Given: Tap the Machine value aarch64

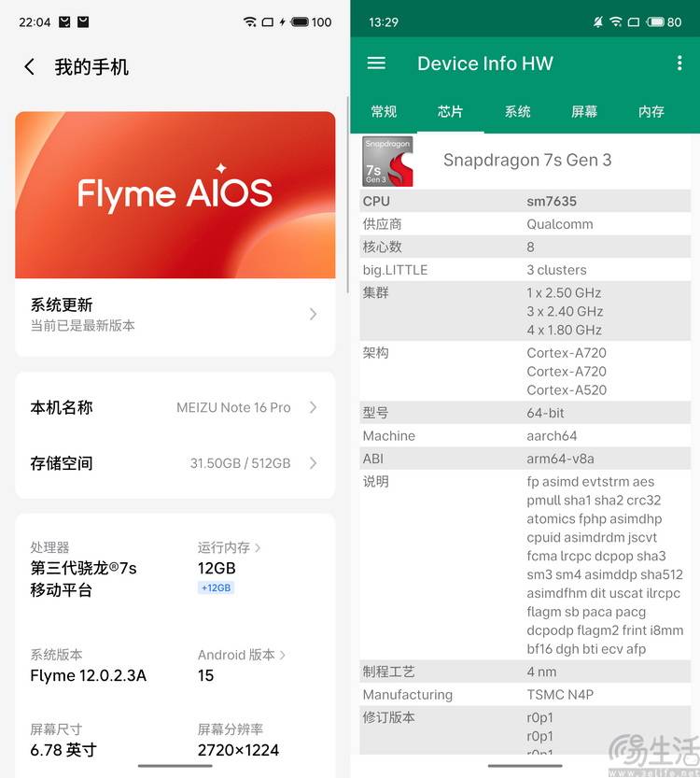Looking at the screenshot, I should pos(552,435).
